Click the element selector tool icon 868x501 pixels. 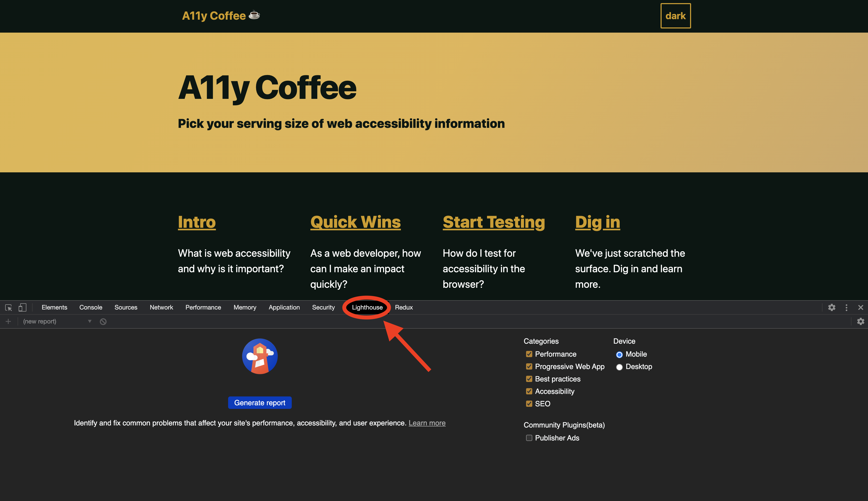click(x=8, y=308)
